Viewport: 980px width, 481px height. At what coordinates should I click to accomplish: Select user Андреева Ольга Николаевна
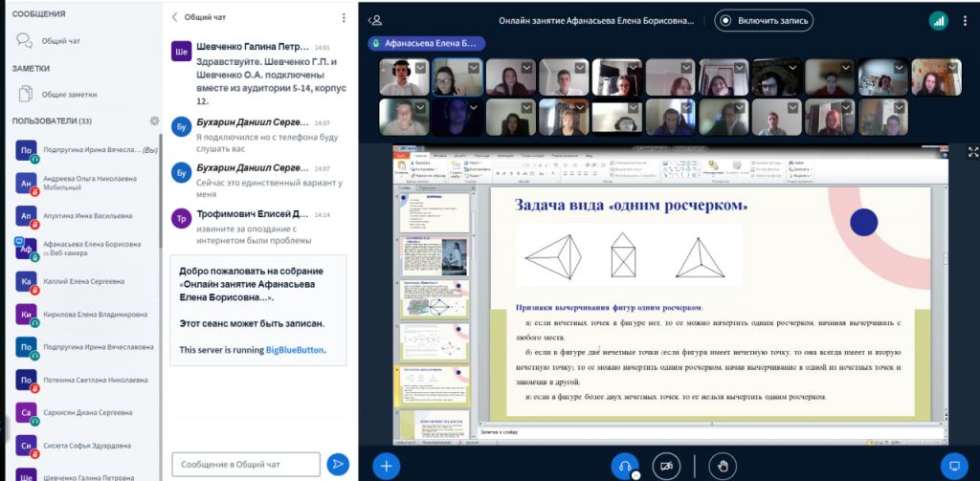tap(85, 183)
